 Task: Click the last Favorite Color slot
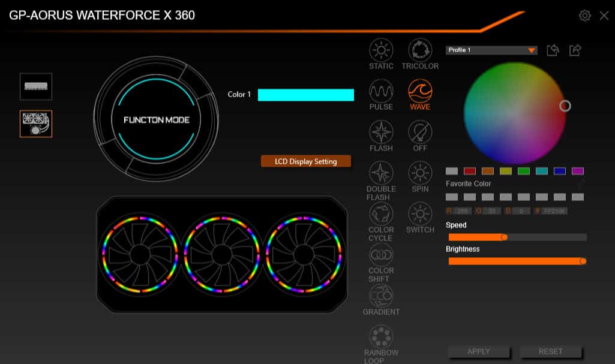(578, 197)
